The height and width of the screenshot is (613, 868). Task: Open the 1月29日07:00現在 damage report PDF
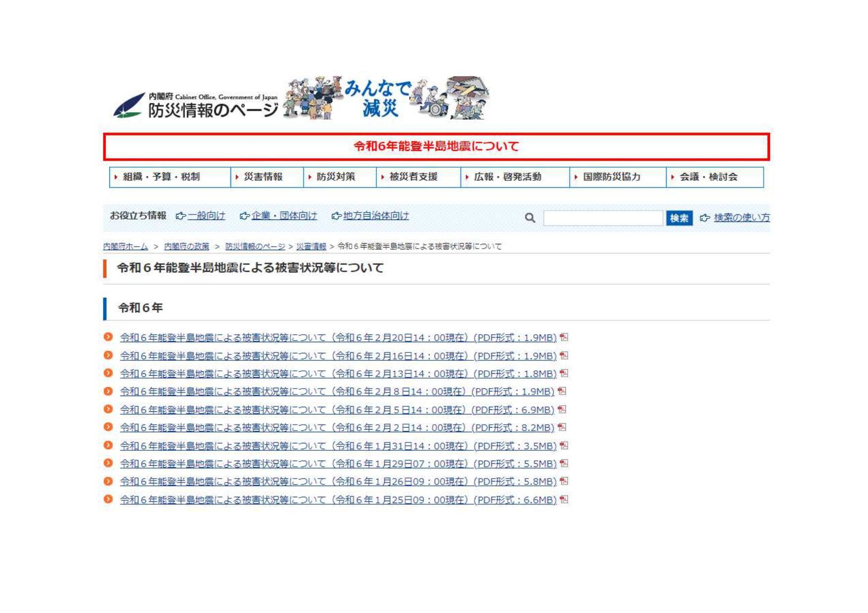[x=338, y=464]
